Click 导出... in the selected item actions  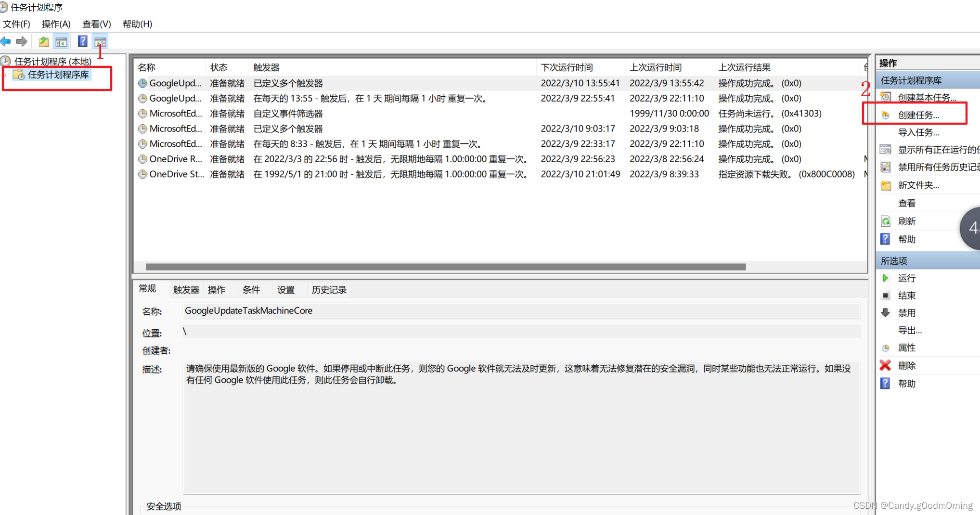[910, 330]
